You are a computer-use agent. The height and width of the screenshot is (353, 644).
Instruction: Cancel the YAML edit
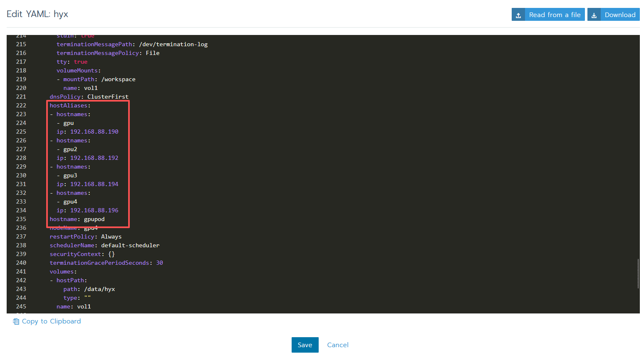(x=337, y=345)
